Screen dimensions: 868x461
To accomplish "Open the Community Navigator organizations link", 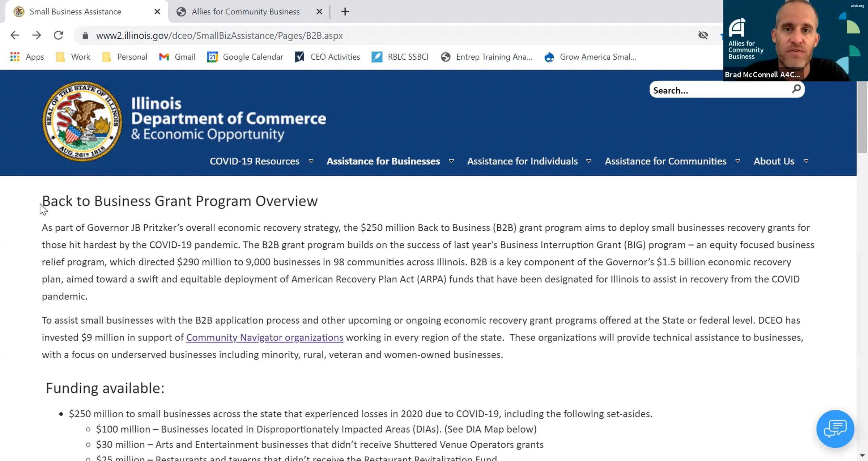I will [x=265, y=338].
